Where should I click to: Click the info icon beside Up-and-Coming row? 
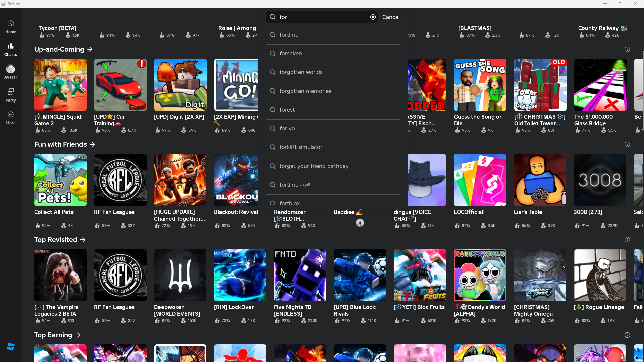627,49
